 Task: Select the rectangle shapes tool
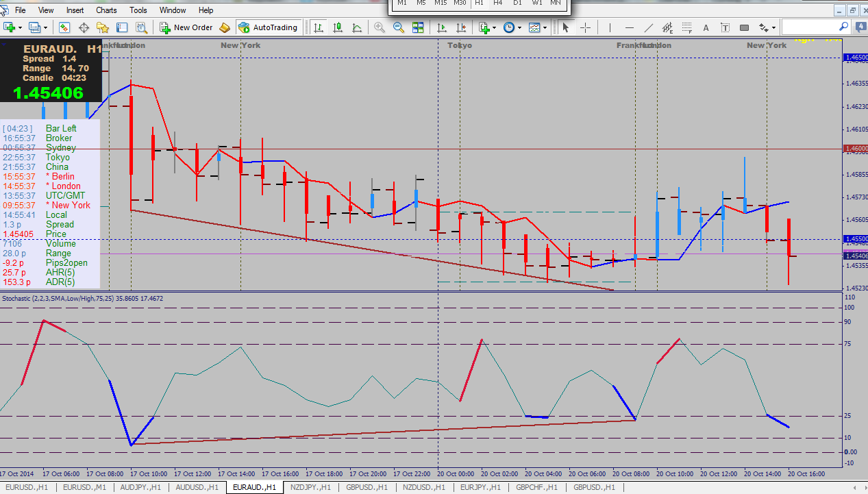[x=745, y=27]
